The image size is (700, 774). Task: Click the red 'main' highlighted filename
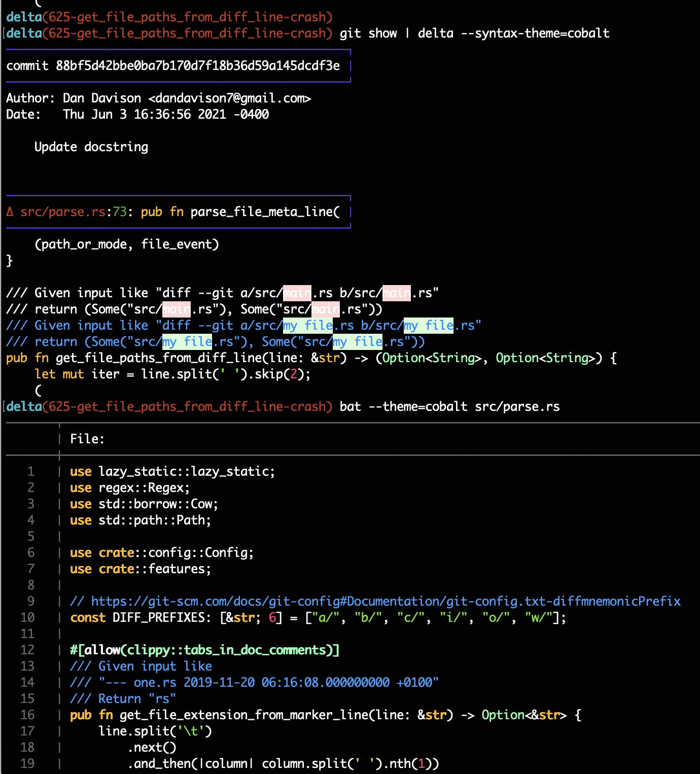[298, 293]
